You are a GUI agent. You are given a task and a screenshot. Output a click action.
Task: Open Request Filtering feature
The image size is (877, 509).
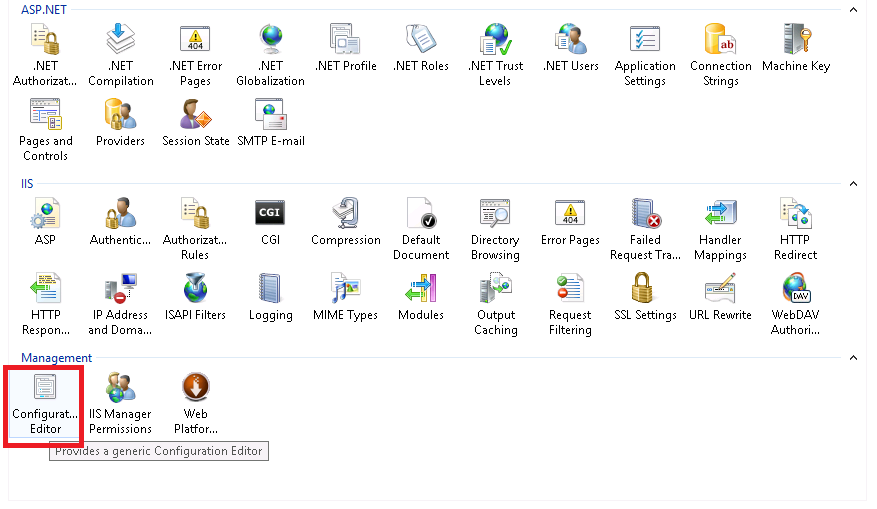(x=570, y=304)
